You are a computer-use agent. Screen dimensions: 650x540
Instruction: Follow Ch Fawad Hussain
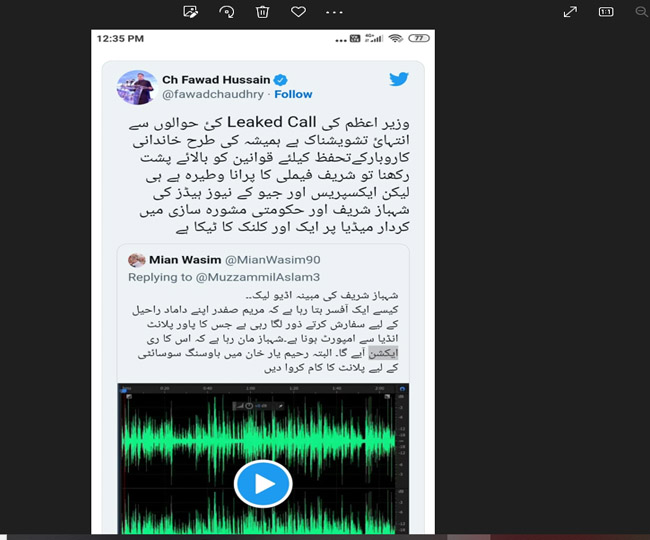(293, 94)
